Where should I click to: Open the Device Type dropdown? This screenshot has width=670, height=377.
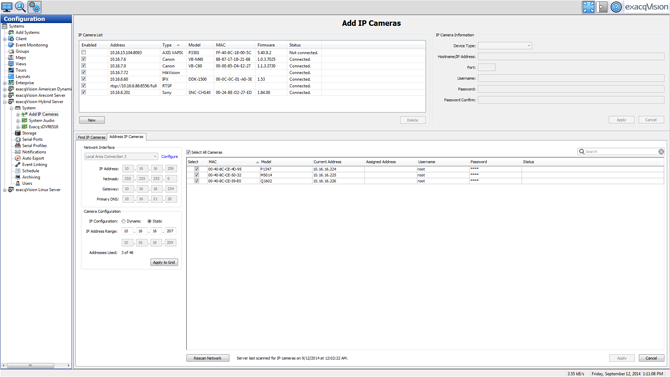505,46
